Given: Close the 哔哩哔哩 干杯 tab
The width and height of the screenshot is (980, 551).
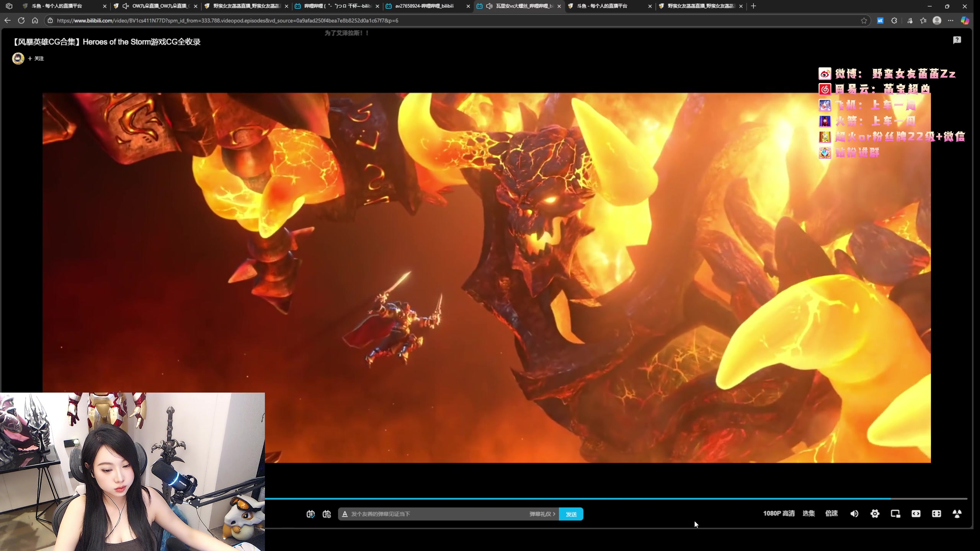Looking at the screenshot, I should pyautogui.click(x=377, y=6).
